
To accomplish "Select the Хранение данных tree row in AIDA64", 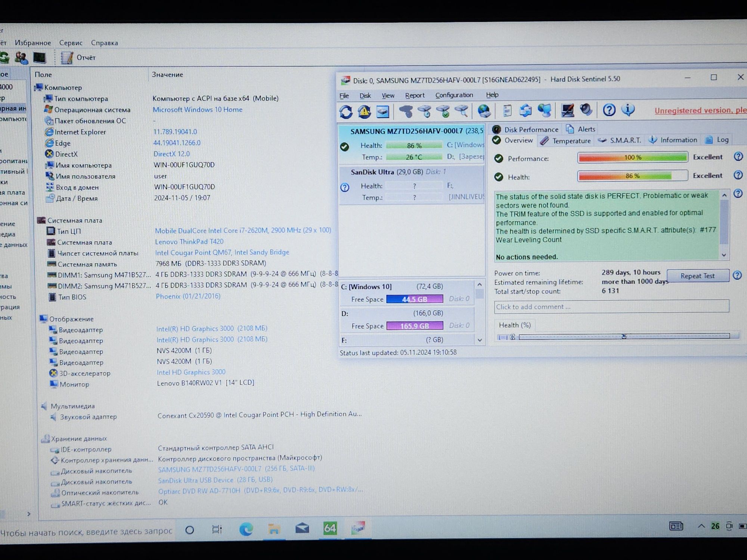I will coord(74,439).
